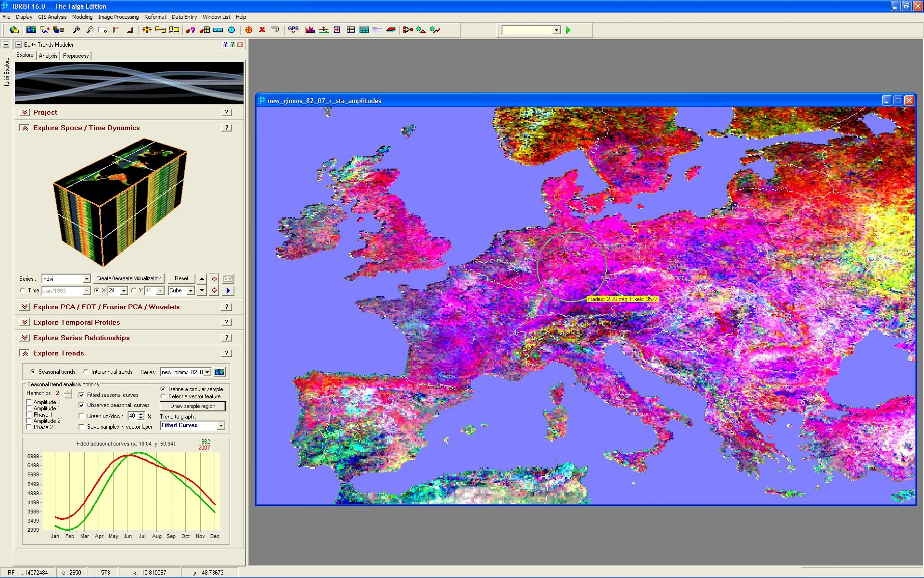The height and width of the screenshot is (578, 924).
Task: Click the histogram chart toolbar icon
Action: coord(310,30)
